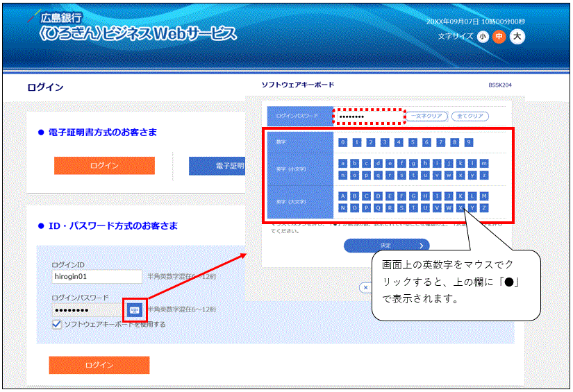Click the lowercase d key
The width and height of the screenshot is (573, 392).
coord(379,164)
